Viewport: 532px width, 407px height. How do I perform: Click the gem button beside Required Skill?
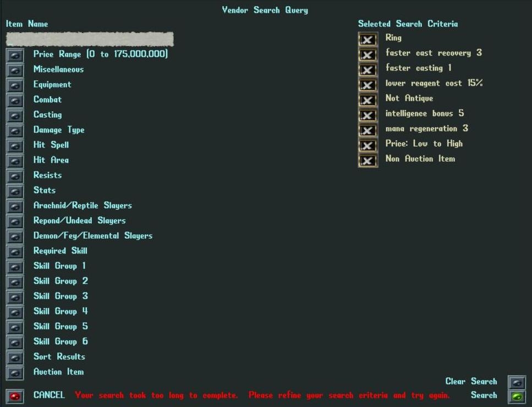click(x=15, y=252)
